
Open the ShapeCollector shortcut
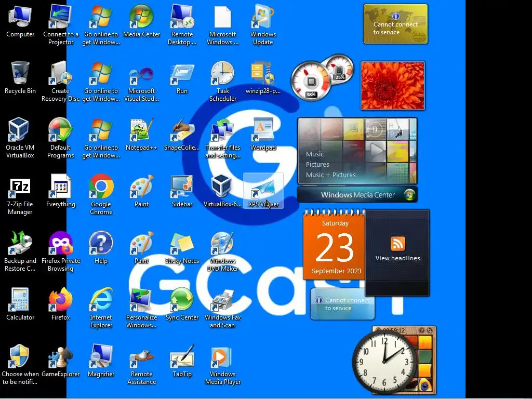182,135
